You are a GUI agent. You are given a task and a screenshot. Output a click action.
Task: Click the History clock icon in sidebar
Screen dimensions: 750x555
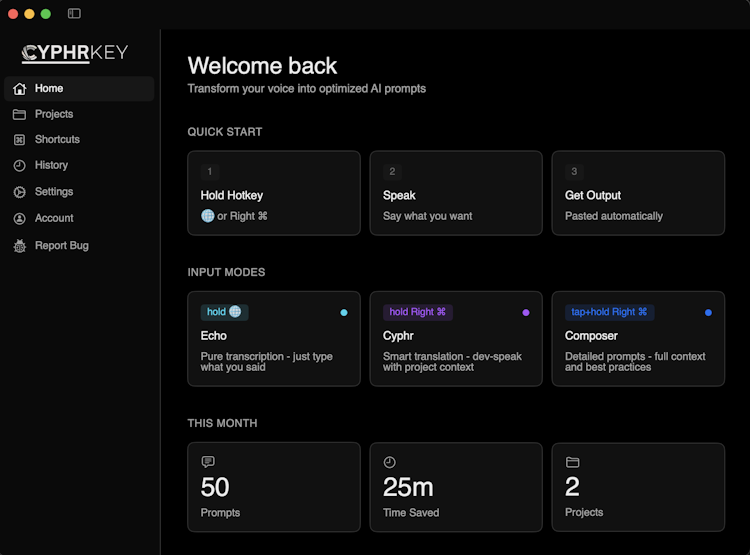pyautogui.click(x=19, y=166)
